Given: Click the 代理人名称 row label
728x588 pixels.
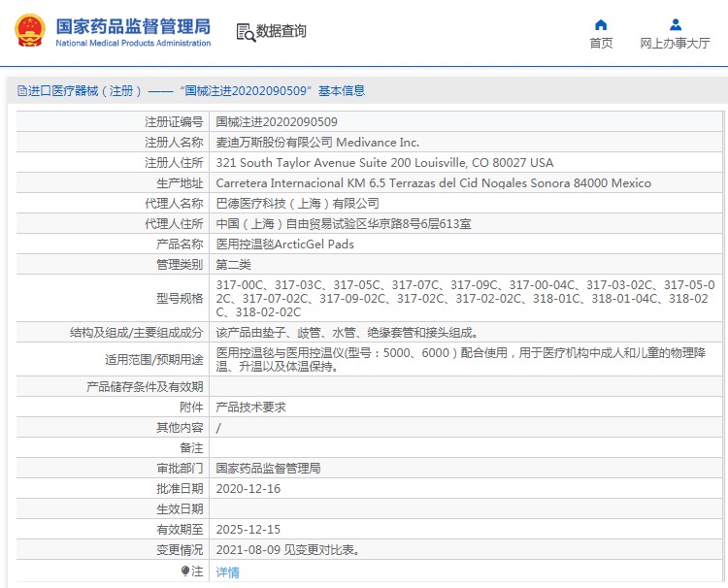Looking at the screenshot, I should click(x=174, y=203).
